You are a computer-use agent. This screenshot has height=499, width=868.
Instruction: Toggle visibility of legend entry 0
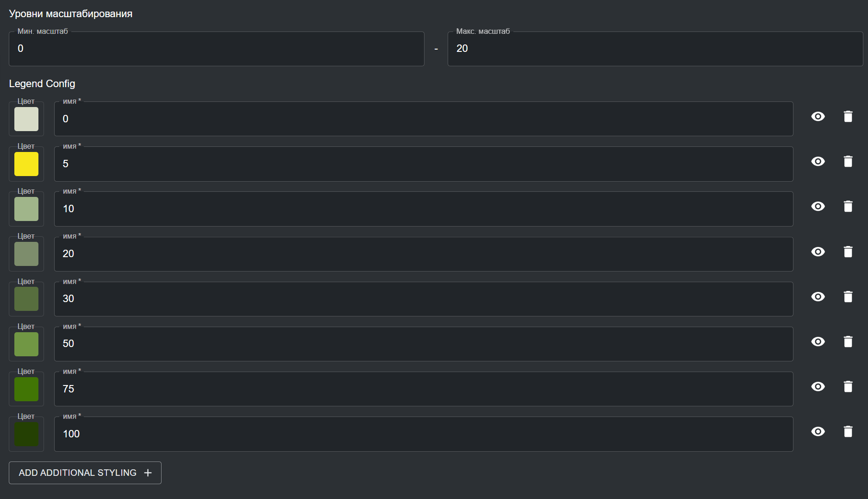(x=818, y=117)
